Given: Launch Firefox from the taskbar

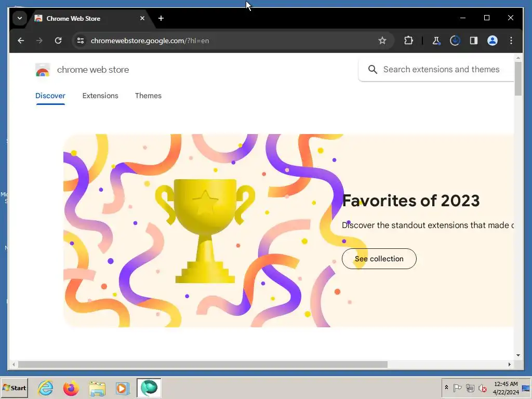Looking at the screenshot, I should 71,388.
